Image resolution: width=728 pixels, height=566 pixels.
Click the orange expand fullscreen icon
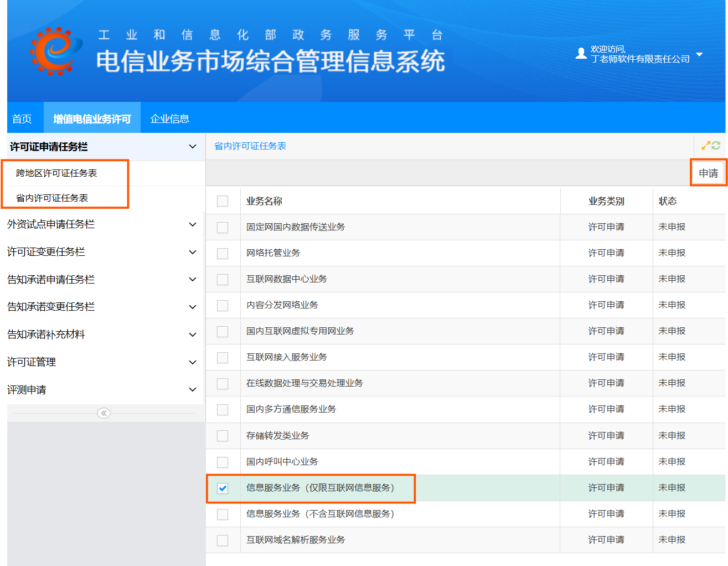[706, 146]
